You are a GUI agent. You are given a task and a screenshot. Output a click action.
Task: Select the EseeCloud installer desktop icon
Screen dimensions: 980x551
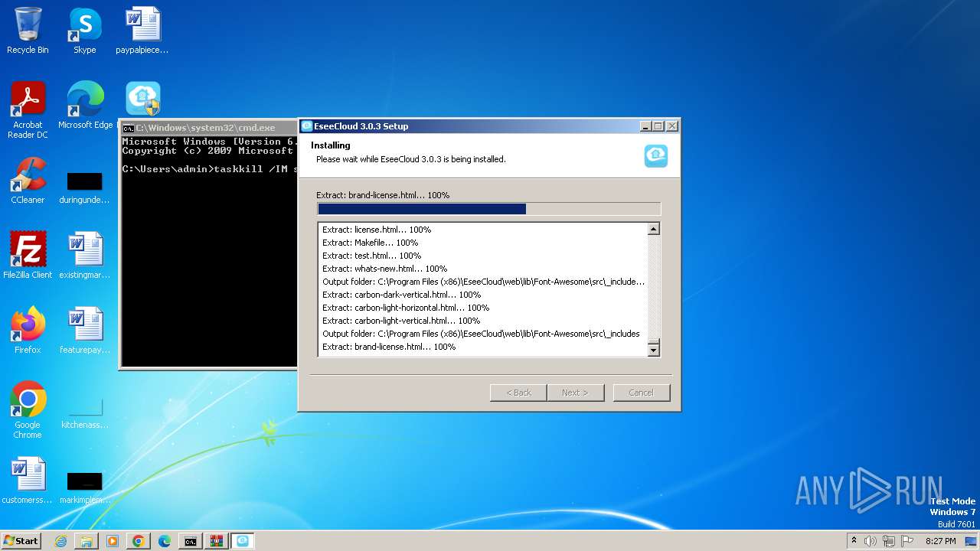point(143,99)
